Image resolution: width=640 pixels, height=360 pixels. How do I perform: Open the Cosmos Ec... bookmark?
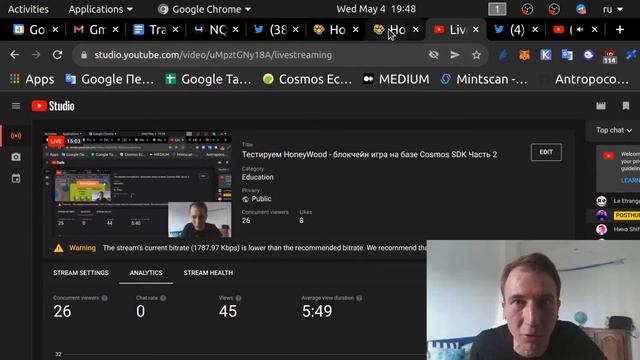click(x=307, y=79)
